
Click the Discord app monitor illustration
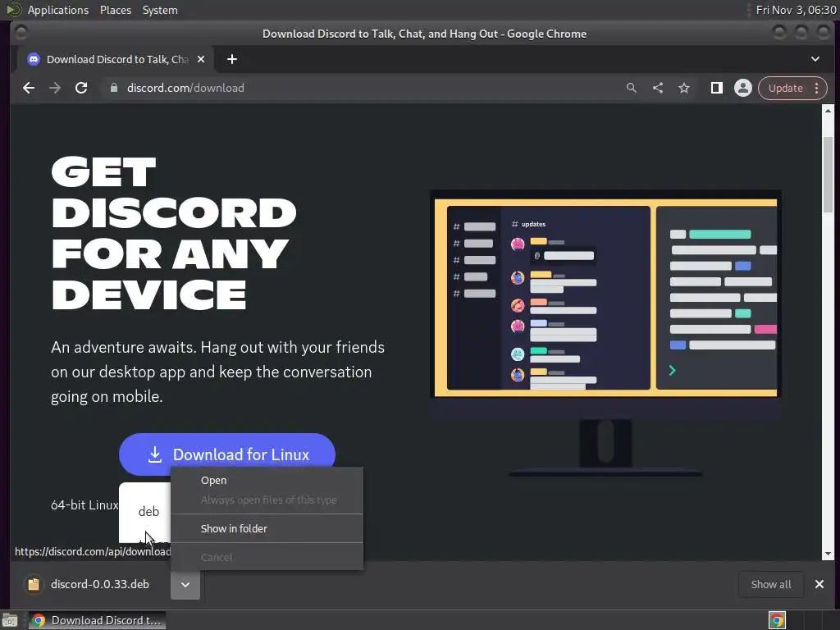[605, 333]
